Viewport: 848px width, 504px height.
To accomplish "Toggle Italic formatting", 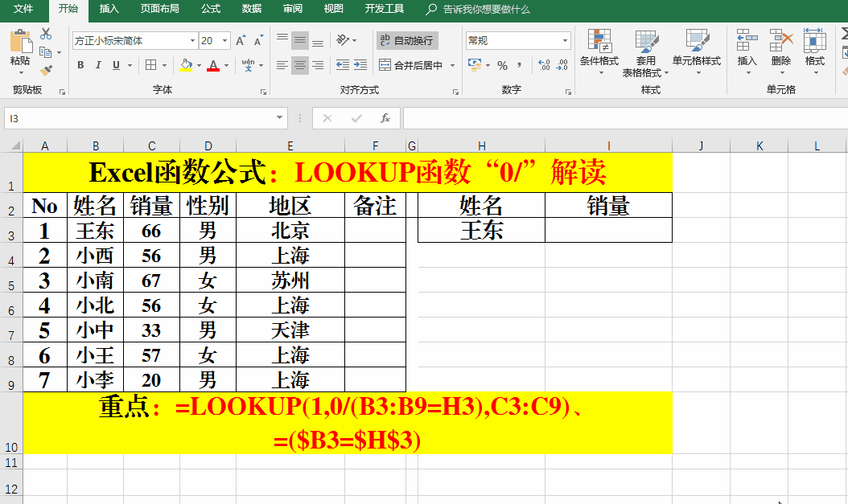I will [99, 65].
